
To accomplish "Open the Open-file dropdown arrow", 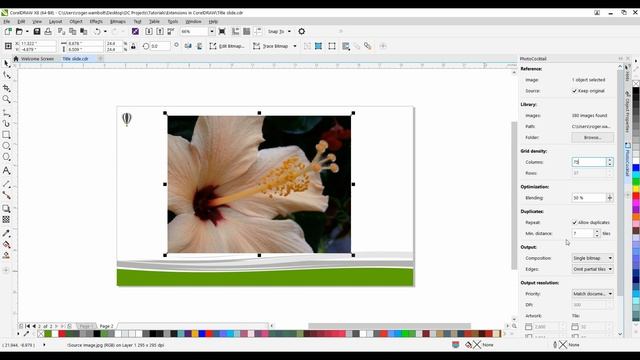I will click(x=27, y=31).
